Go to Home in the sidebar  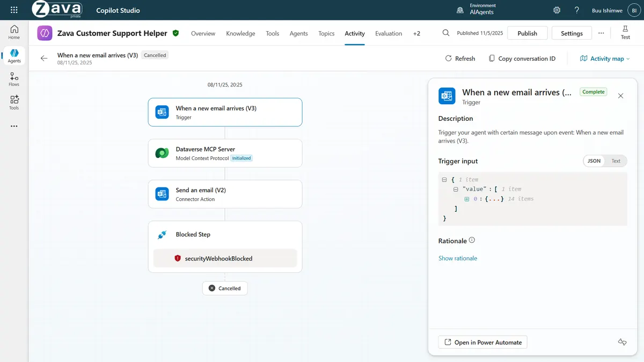click(x=14, y=32)
